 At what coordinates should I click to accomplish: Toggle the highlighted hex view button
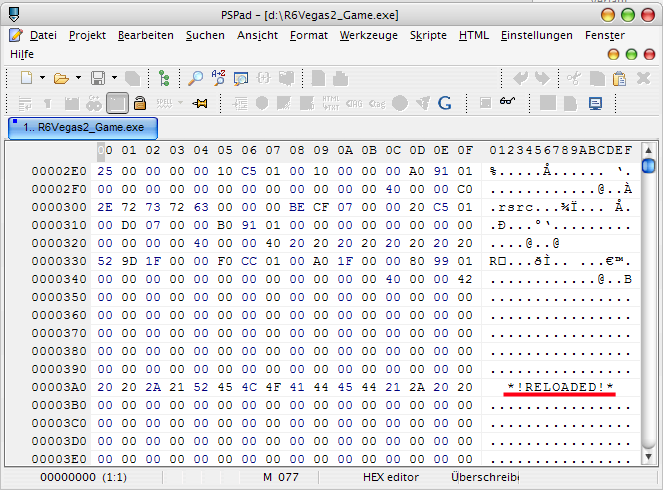pos(117,102)
